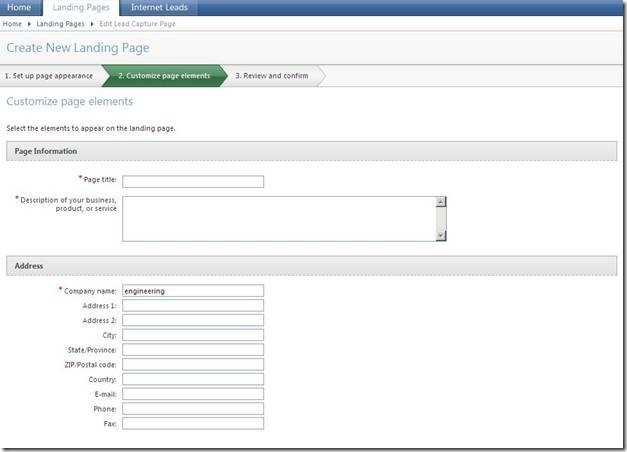Select the Phone text box
627x452 pixels.
[193, 409]
